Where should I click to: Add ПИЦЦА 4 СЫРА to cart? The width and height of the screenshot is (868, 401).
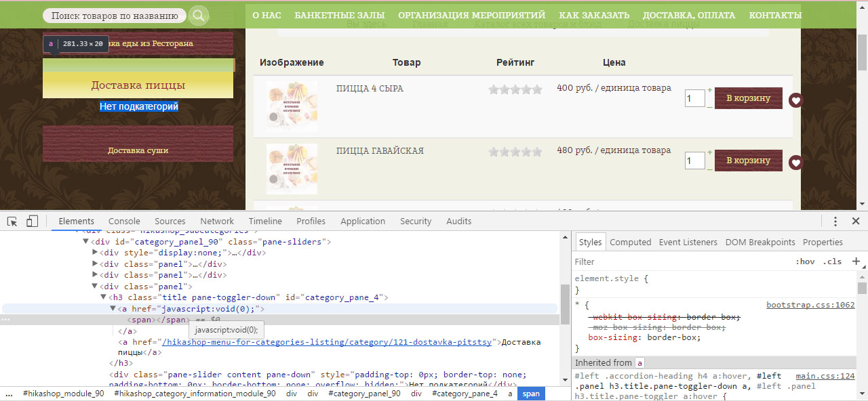[749, 98]
